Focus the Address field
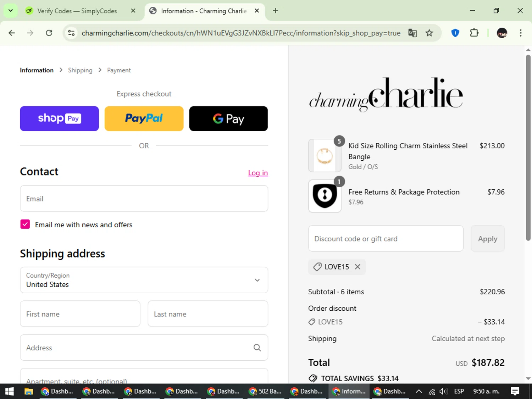Screen dimensions: 532x399 144,348
